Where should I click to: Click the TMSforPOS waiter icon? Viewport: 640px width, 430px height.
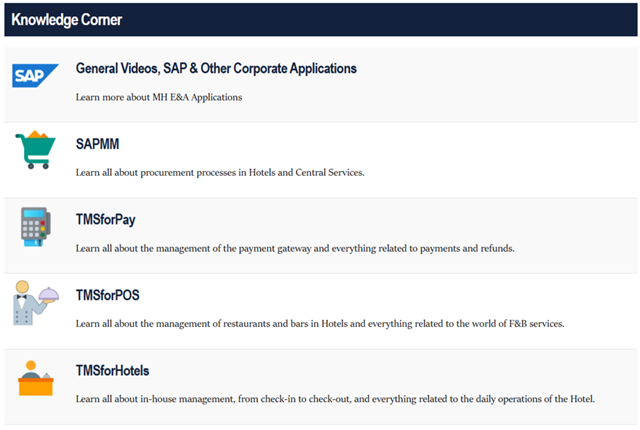pyautogui.click(x=36, y=303)
